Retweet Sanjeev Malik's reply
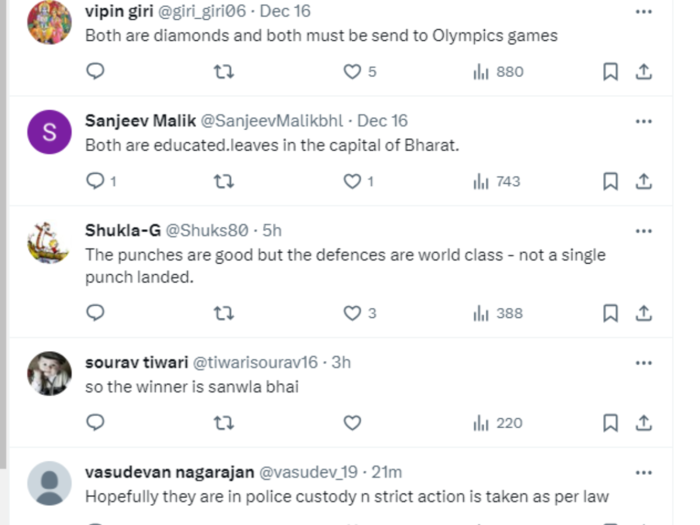The image size is (700, 525). [x=224, y=181]
